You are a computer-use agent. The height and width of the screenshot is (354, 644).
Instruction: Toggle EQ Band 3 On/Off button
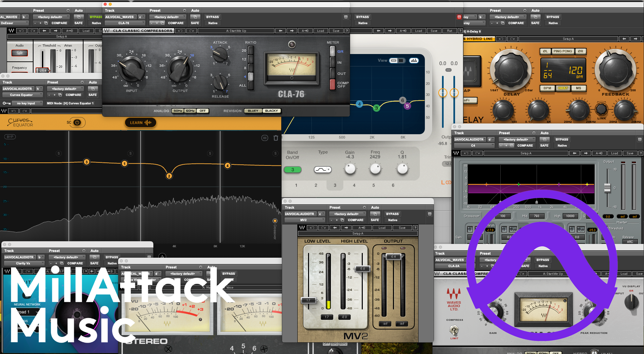coord(292,170)
